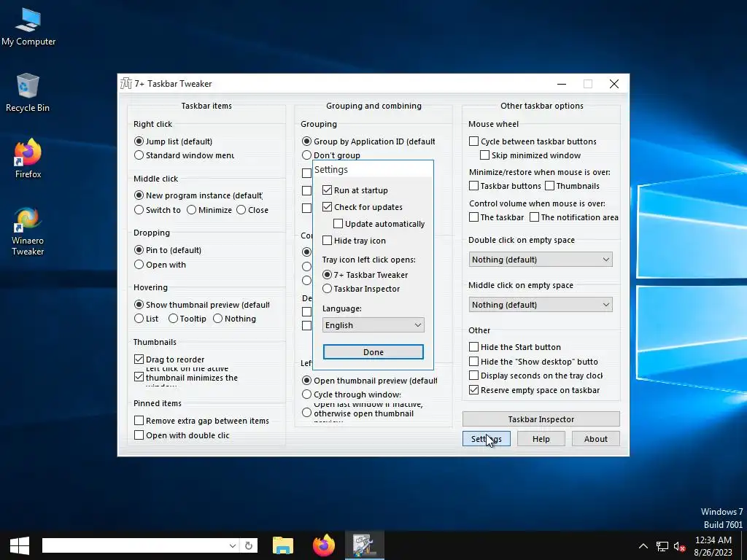Click the Windows Start button
Screen dimensions: 747x560
[x=19, y=545]
